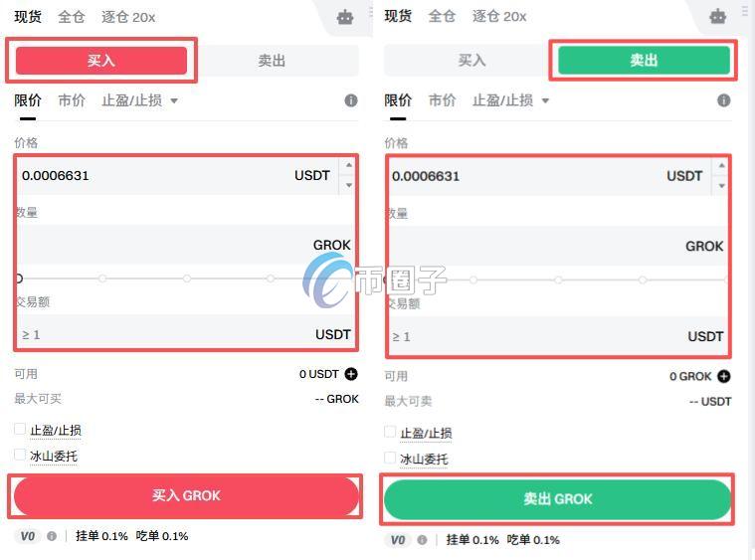755x560 pixels.
Task: Open the trading bot icon in right panel
Action: pos(717,16)
